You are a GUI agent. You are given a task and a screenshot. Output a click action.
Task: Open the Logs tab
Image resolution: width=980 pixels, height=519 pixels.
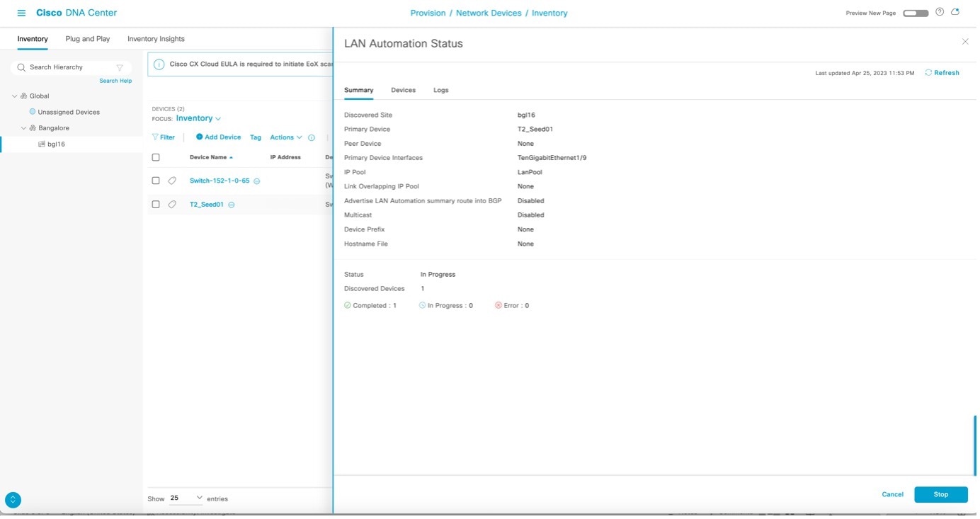440,90
